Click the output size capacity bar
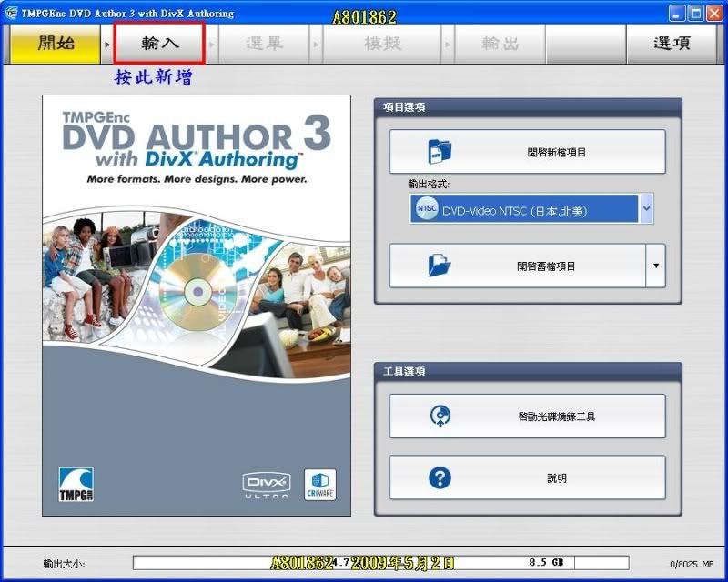The image size is (728, 582). click(380, 563)
